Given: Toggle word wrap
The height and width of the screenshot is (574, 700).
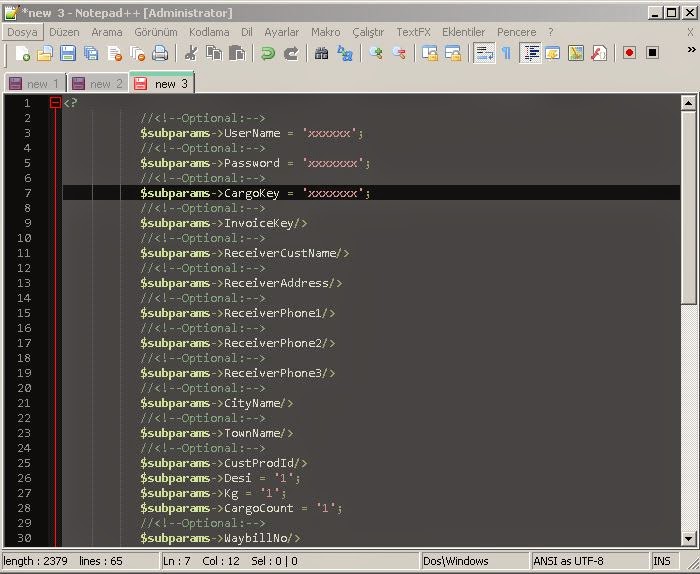Looking at the screenshot, I should [x=484, y=53].
